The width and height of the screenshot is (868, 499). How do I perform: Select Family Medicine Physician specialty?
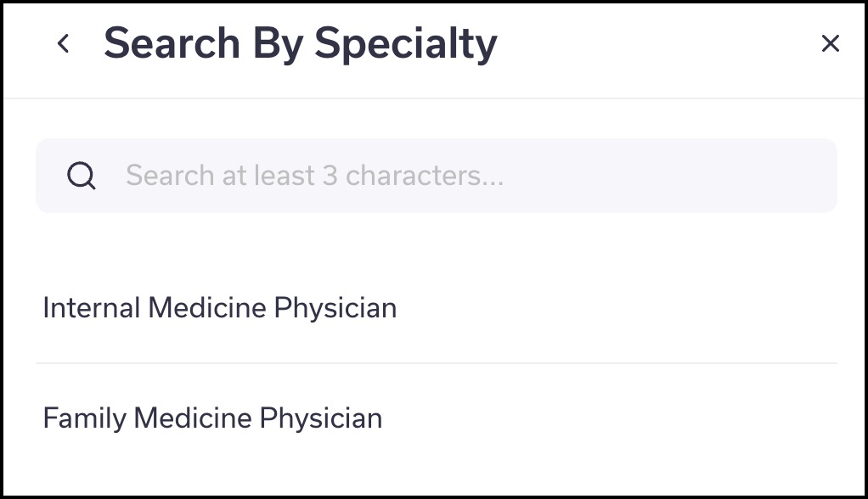[x=437, y=418]
